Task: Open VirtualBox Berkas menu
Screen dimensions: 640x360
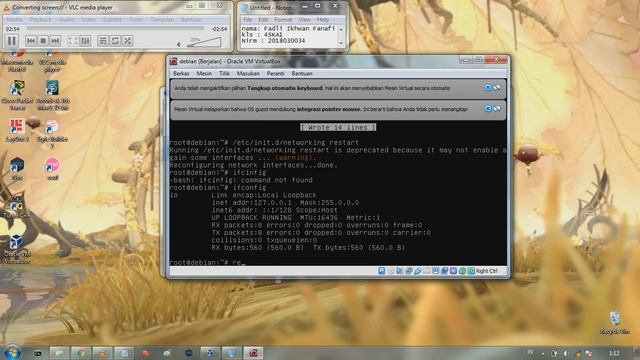Action: [181, 73]
